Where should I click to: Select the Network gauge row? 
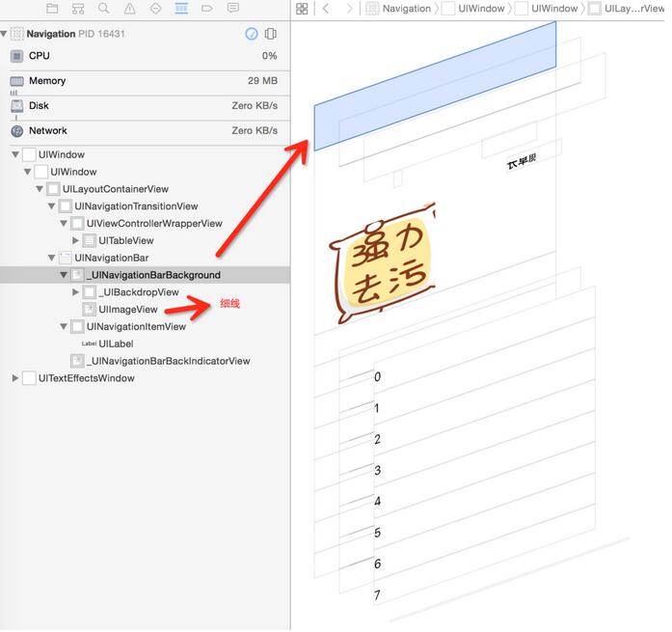click(145, 130)
